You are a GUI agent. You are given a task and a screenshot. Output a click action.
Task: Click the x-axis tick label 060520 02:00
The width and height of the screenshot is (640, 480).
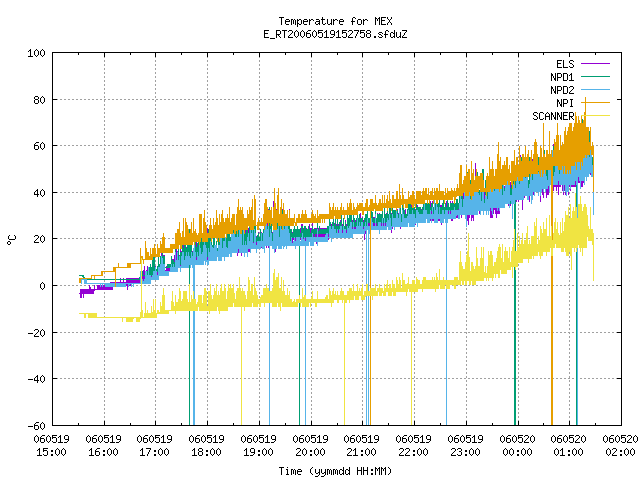pyautogui.click(x=620, y=446)
